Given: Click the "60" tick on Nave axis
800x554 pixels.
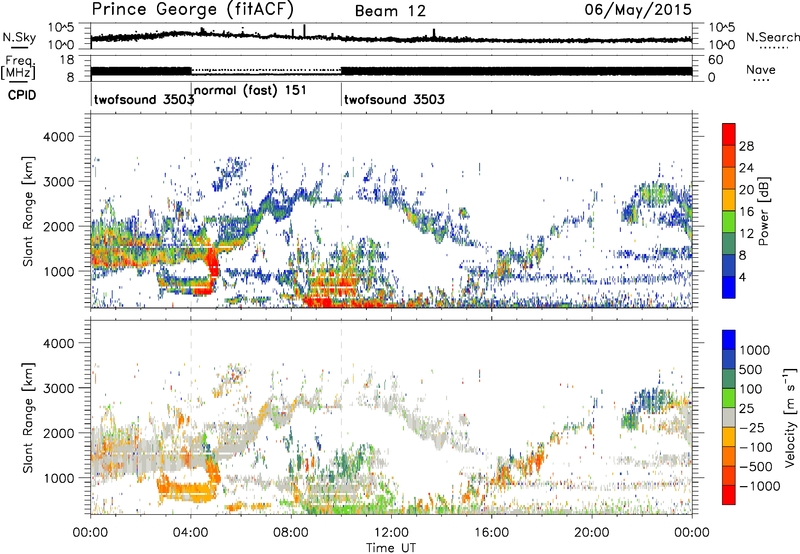Looking at the screenshot, I should (716, 60).
